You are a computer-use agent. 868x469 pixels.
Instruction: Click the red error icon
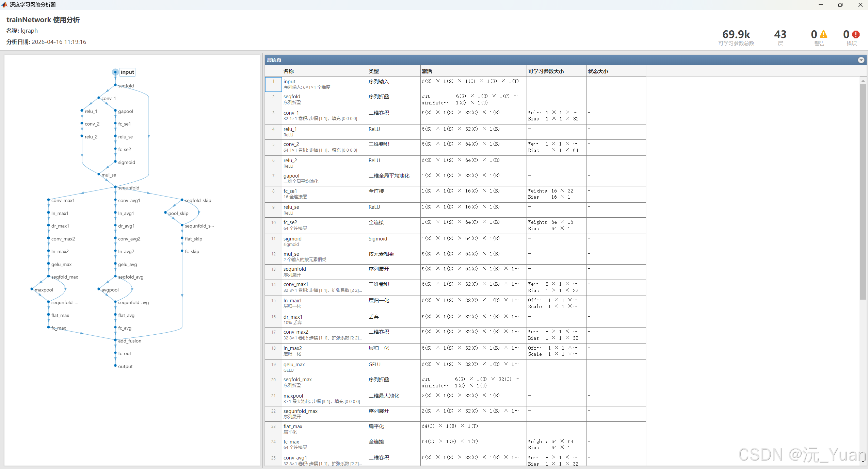(856, 34)
